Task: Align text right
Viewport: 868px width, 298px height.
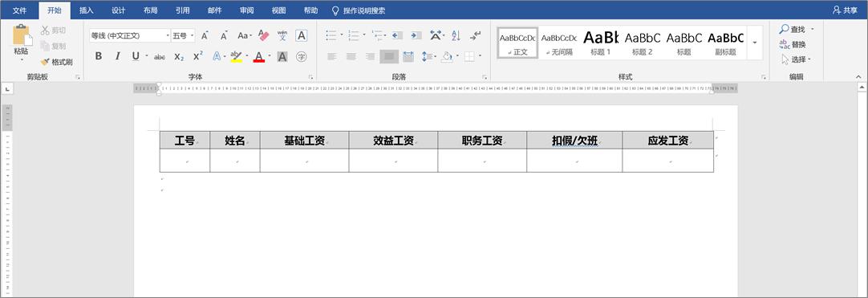Action: point(370,56)
